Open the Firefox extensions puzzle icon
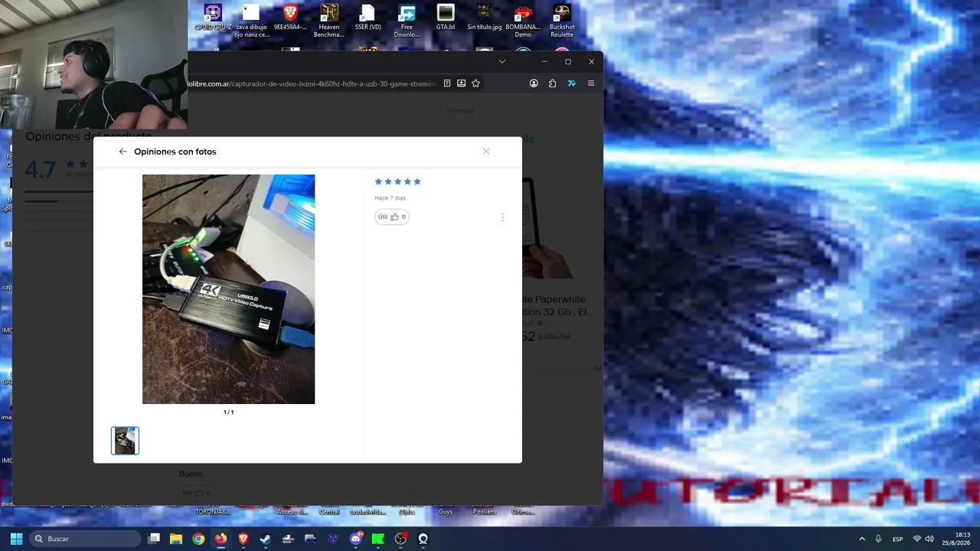The image size is (980, 551). pyautogui.click(x=552, y=83)
